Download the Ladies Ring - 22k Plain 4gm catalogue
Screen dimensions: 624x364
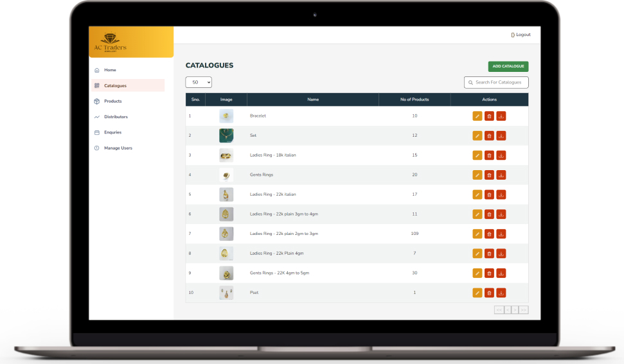tap(501, 254)
